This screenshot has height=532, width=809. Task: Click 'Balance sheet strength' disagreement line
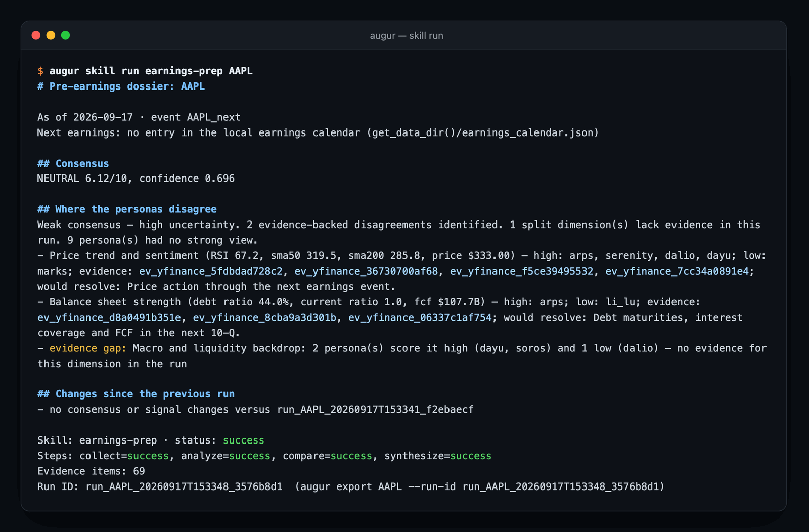coord(390,318)
